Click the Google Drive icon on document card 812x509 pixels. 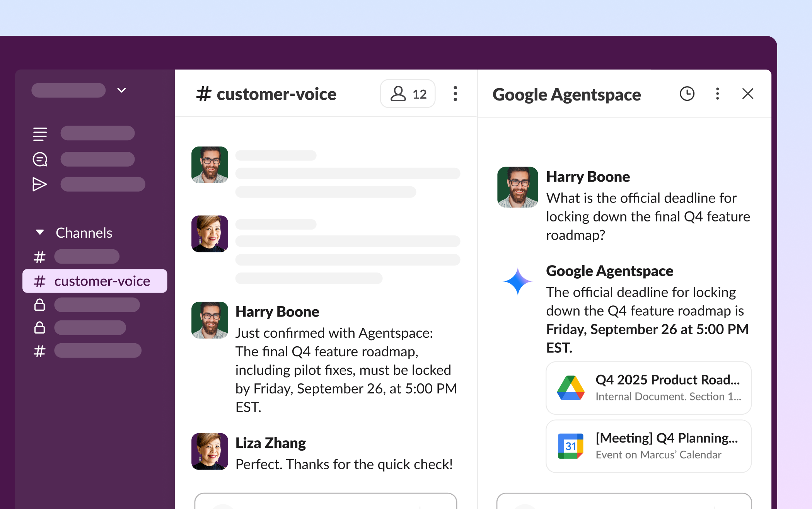coord(570,388)
